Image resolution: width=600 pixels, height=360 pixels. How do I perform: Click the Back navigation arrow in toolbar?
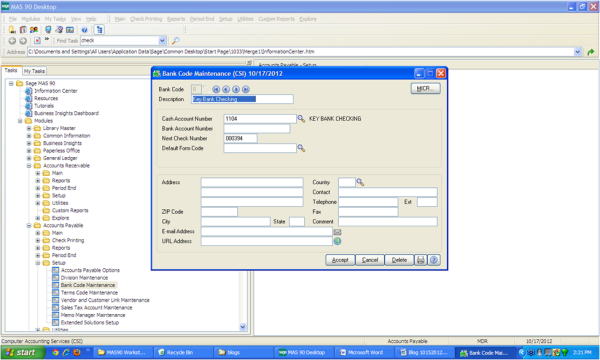click(12, 41)
